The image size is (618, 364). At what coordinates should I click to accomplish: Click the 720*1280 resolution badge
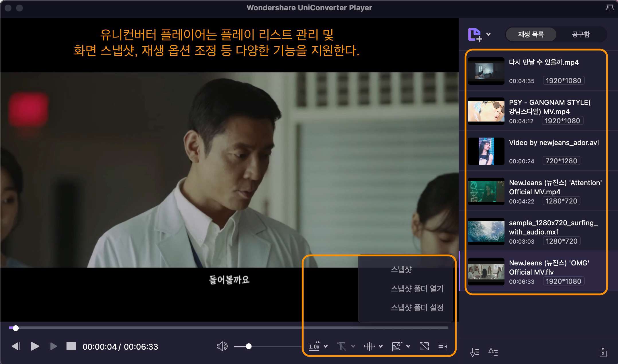tap(561, 161)
